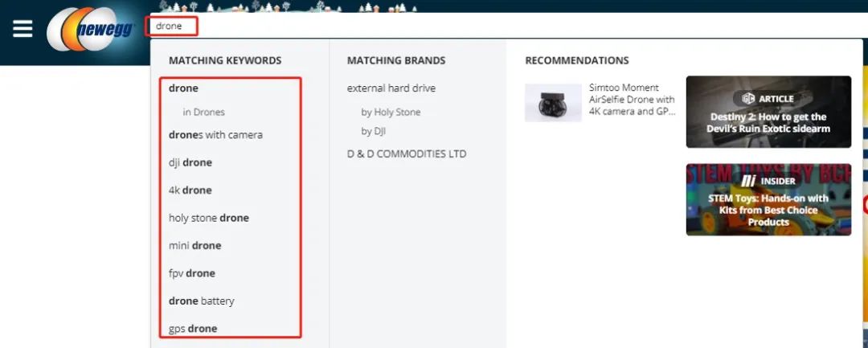Open the "by DJI" brand link
868x348 pixels.
pos(374,131)
